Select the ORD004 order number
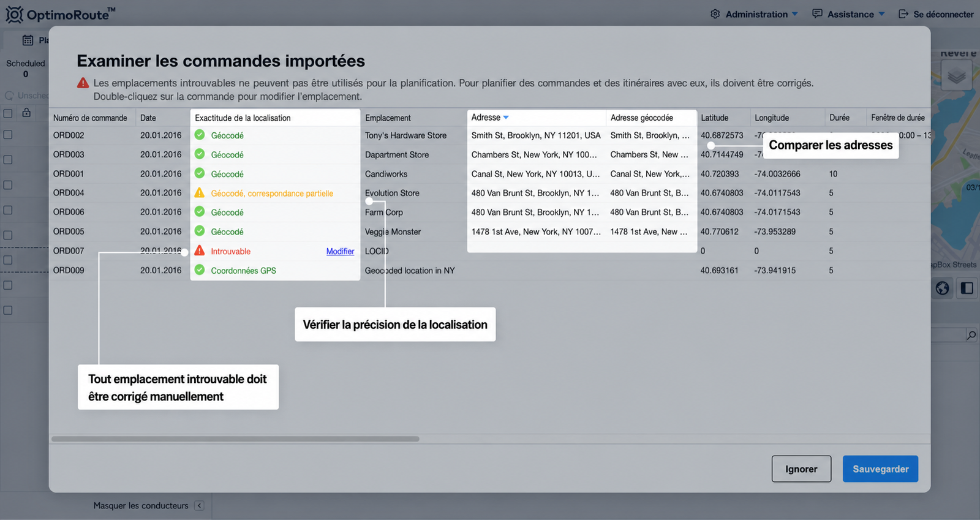980x520 pixels. pos(69,193)
